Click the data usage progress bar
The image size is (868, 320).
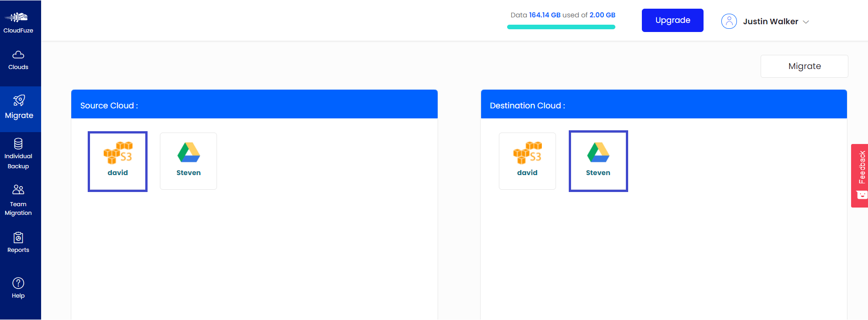tap(561, 27)
